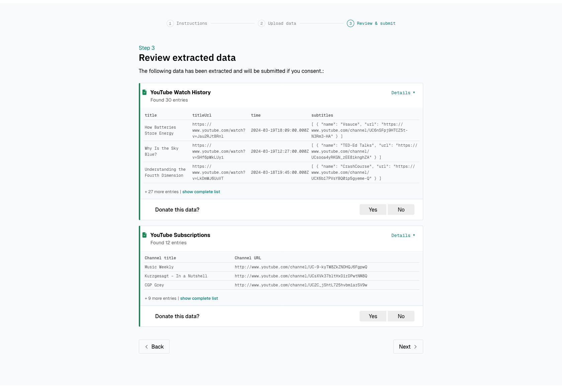
Task: Click the YouTube Watch History file icon
Action: (x=145, y=92)
